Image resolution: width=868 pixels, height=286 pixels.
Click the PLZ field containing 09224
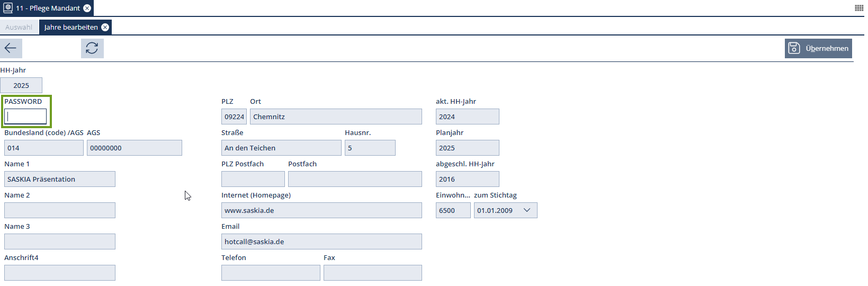pyautogui.click(x=234, y=117)
